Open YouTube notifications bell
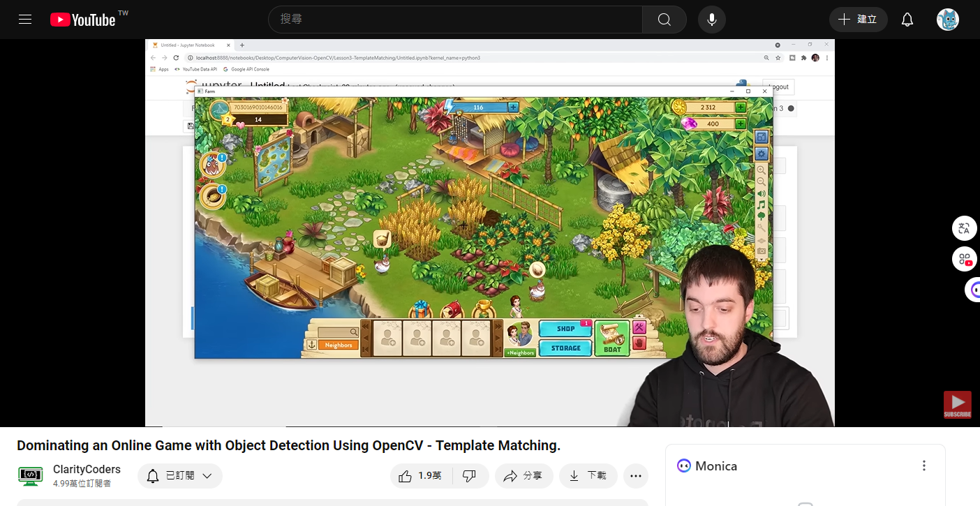 click(907, 20)
